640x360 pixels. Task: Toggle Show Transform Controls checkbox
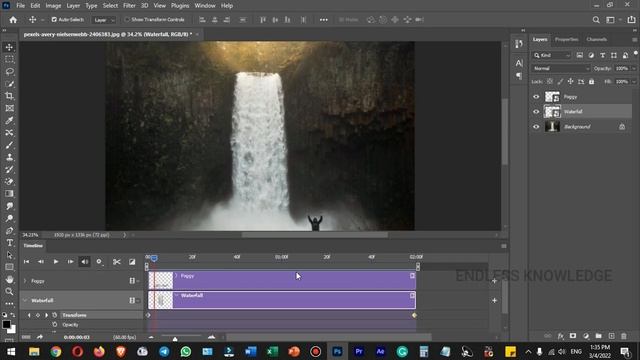[x=127, y=20]
